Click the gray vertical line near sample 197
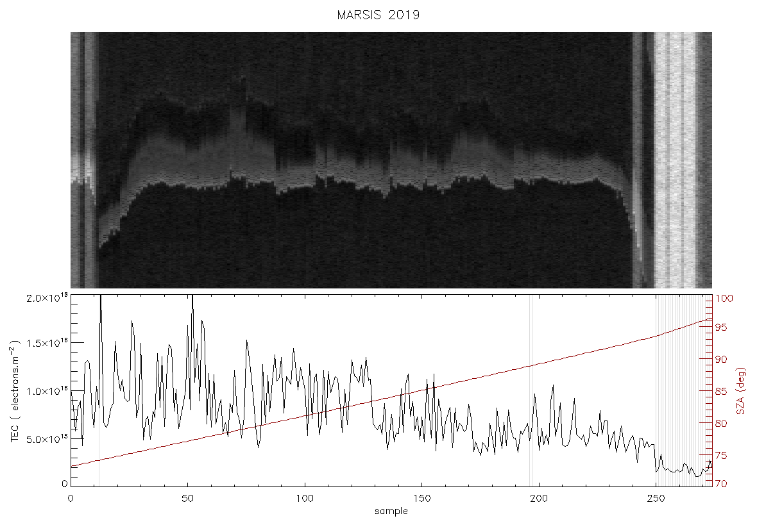This screenshot has width=757, height=532. 530,390
